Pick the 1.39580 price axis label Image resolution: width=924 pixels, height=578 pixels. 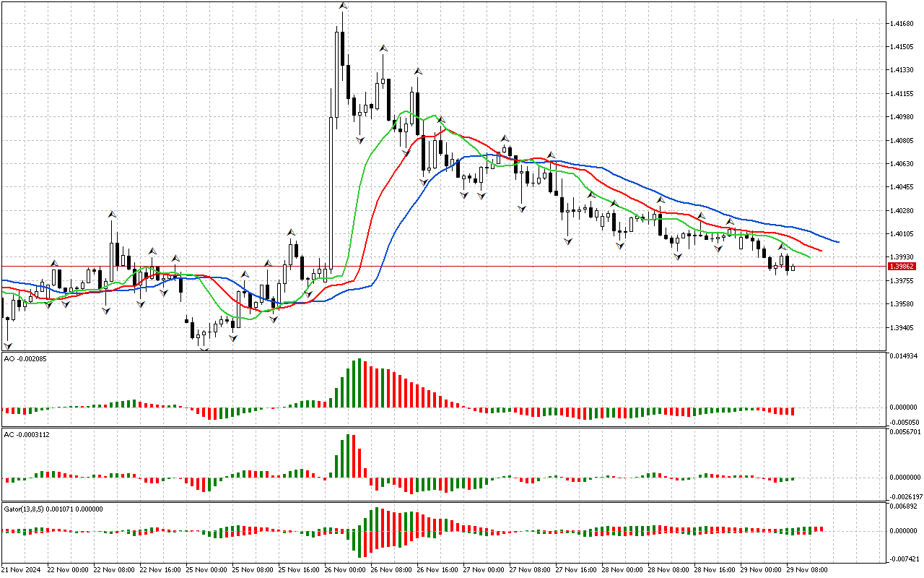[902, 304]
